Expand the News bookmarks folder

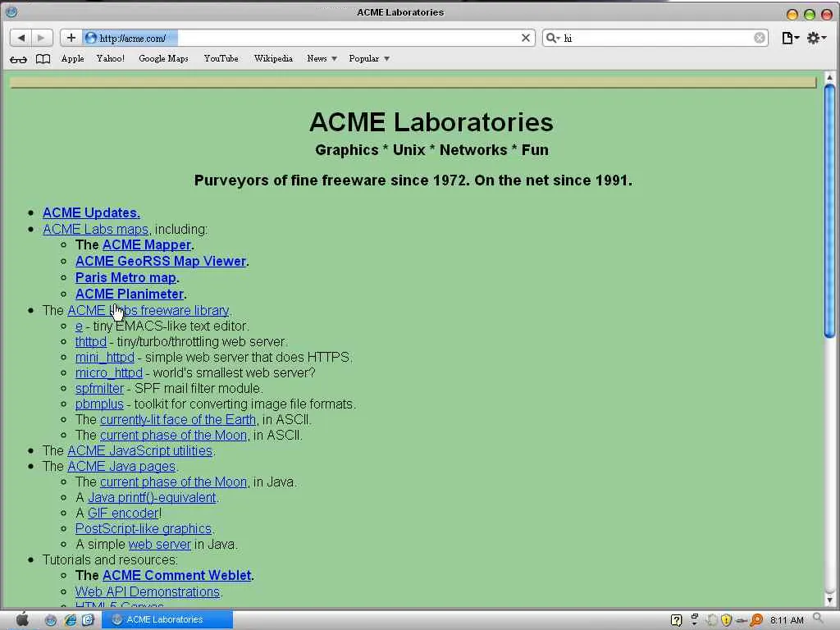point(322,58)
